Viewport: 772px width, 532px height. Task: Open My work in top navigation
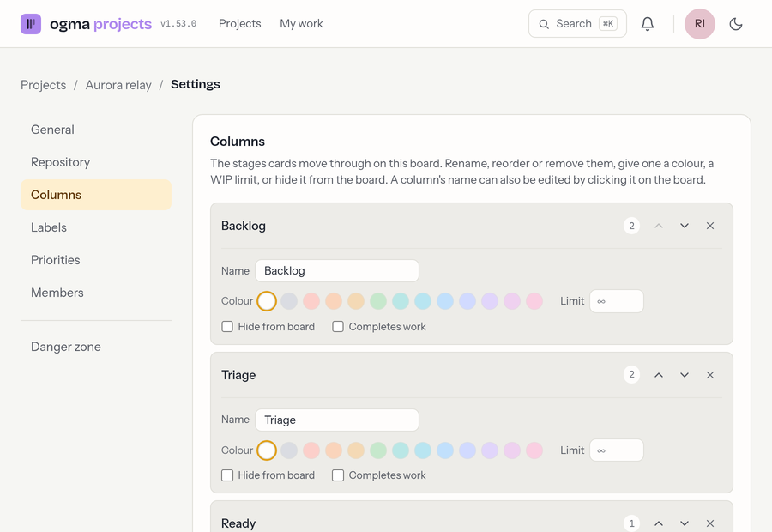tap(301, 24)
